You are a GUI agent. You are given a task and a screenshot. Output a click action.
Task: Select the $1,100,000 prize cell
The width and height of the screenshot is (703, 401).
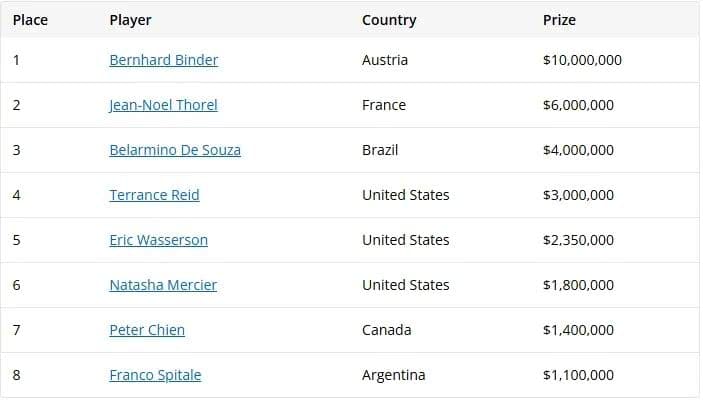(578, 375)
